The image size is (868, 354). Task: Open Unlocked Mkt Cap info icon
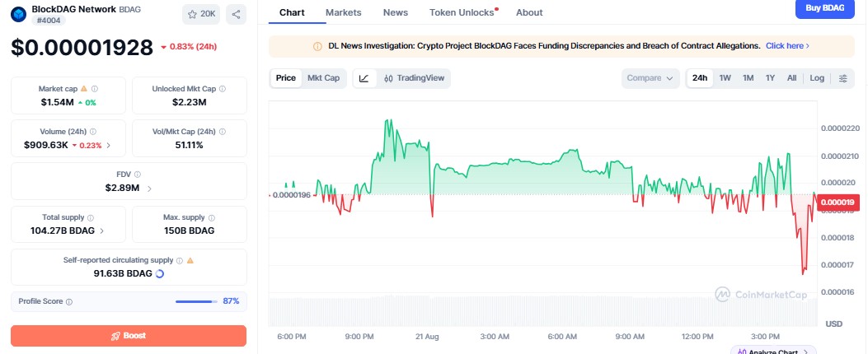coord(222,89)
